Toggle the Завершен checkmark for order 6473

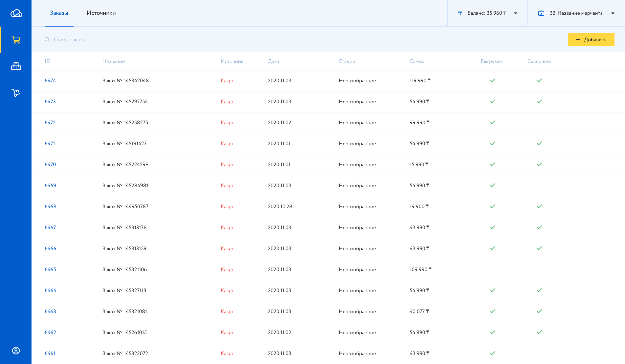pos(539,101)
